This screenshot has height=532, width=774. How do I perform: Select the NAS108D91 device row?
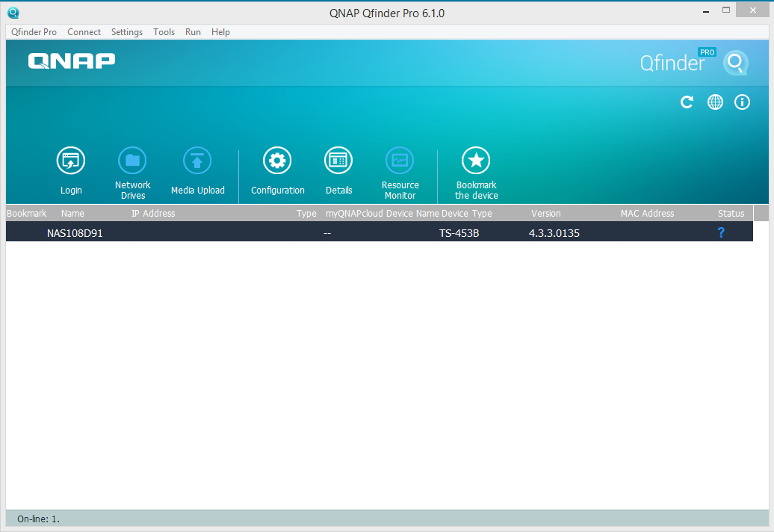(x=380, y=232)
